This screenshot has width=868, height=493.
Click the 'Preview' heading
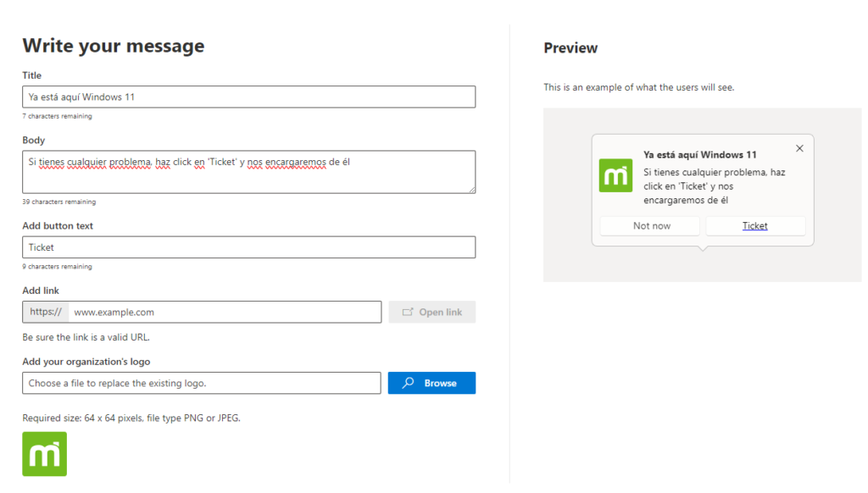[570, 48]
